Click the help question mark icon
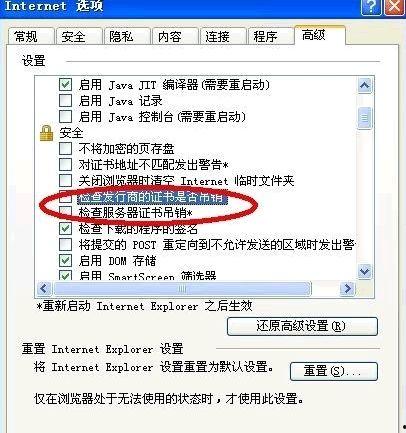Image resolution: width=406 pixels, height=433 pixels. (x=371, y=7)
